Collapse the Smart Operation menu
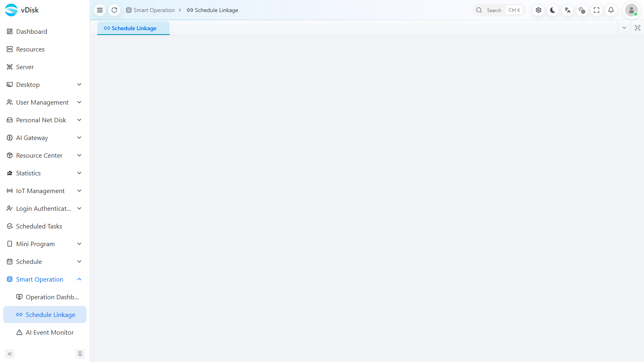 tap(45, 279)
